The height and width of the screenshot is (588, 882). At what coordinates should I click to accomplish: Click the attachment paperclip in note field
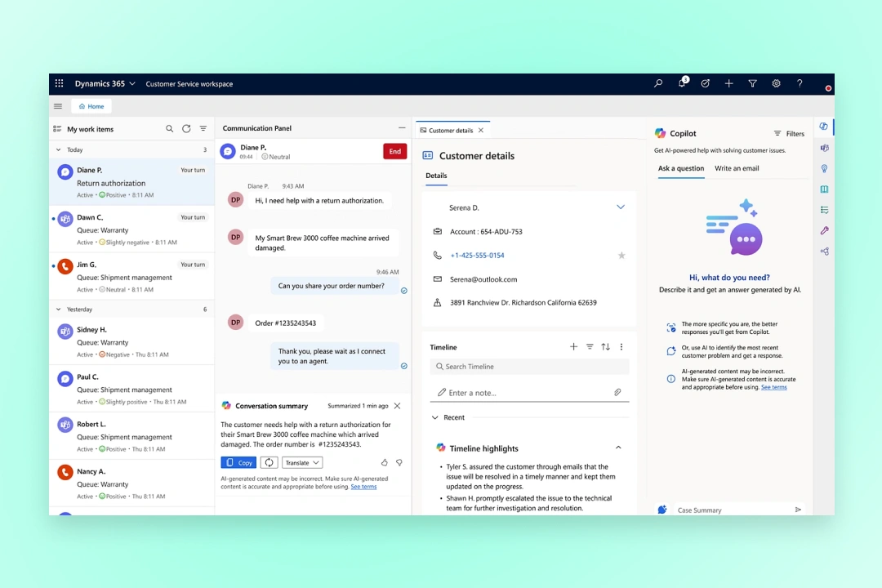click(x=618, y=393)
